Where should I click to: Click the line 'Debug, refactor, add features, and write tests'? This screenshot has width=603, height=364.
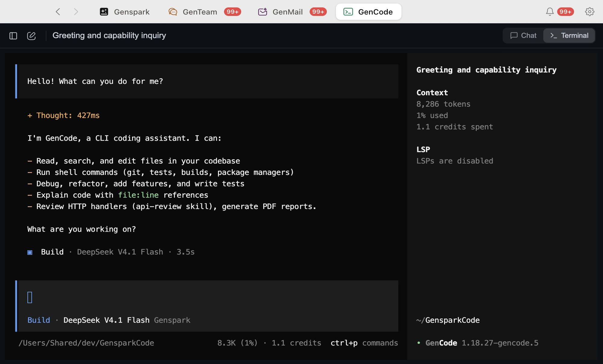point(140,184)
